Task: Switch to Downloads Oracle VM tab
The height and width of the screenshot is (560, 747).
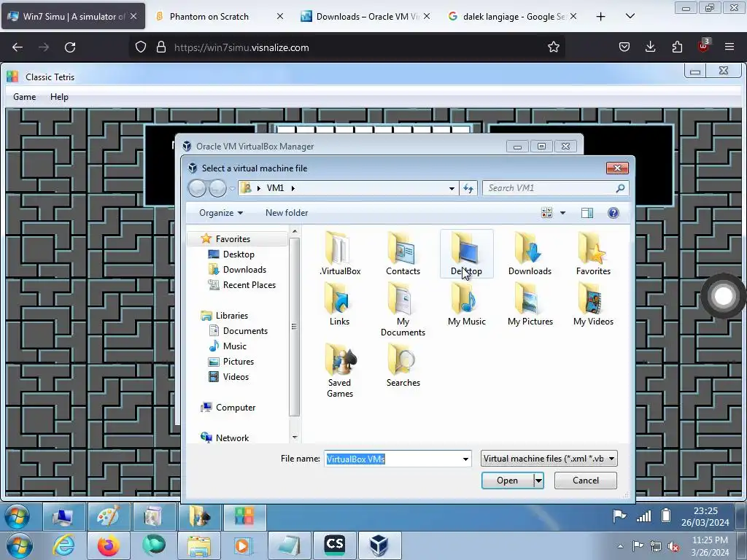Action: click(365, 17)
